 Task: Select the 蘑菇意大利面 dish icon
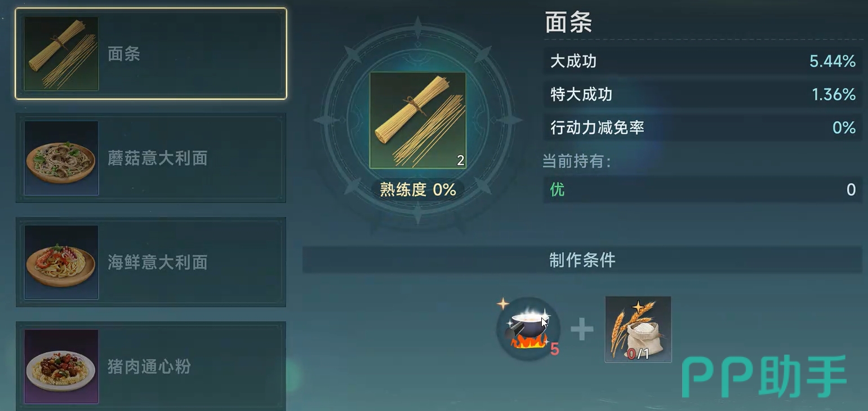tap(61, 158)
